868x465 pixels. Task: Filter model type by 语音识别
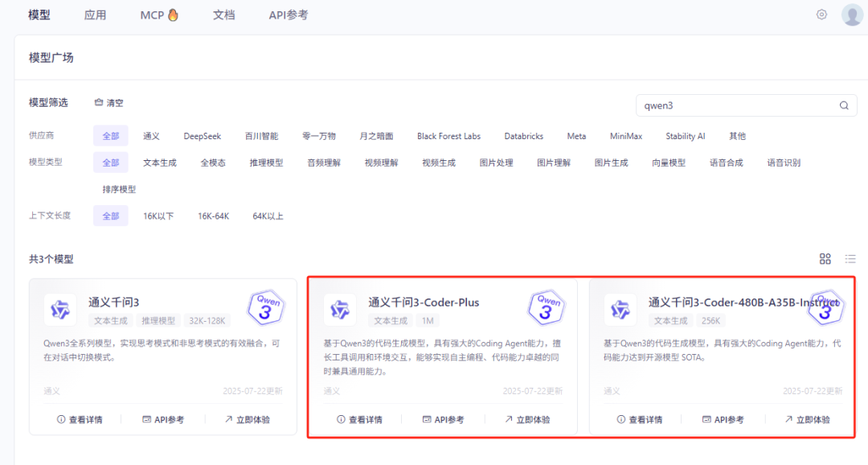click(x=784, y=163)
